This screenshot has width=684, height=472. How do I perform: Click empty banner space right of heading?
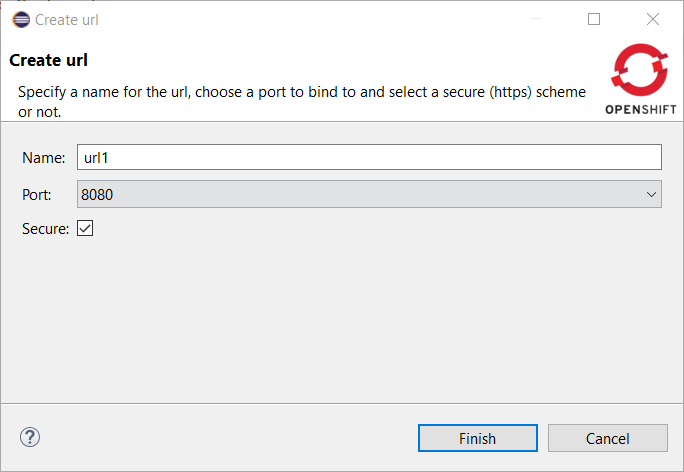tap(350, 60)
